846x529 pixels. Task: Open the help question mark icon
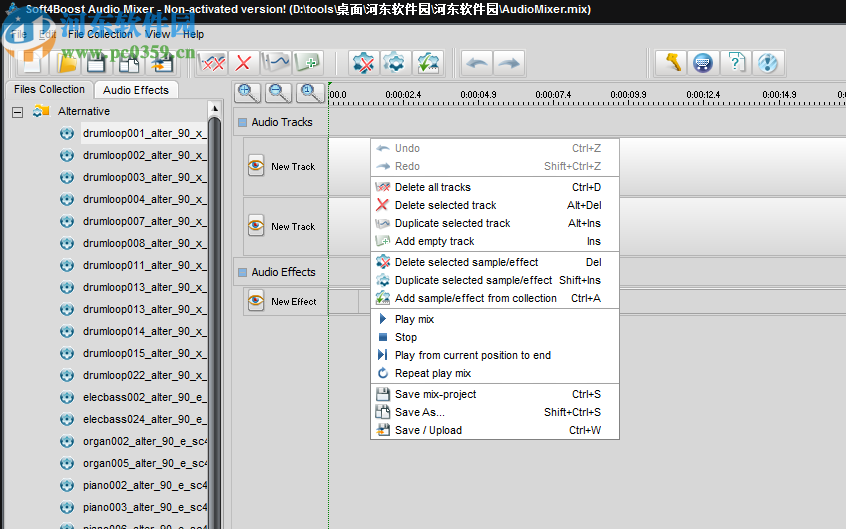(x=735, y=63)
